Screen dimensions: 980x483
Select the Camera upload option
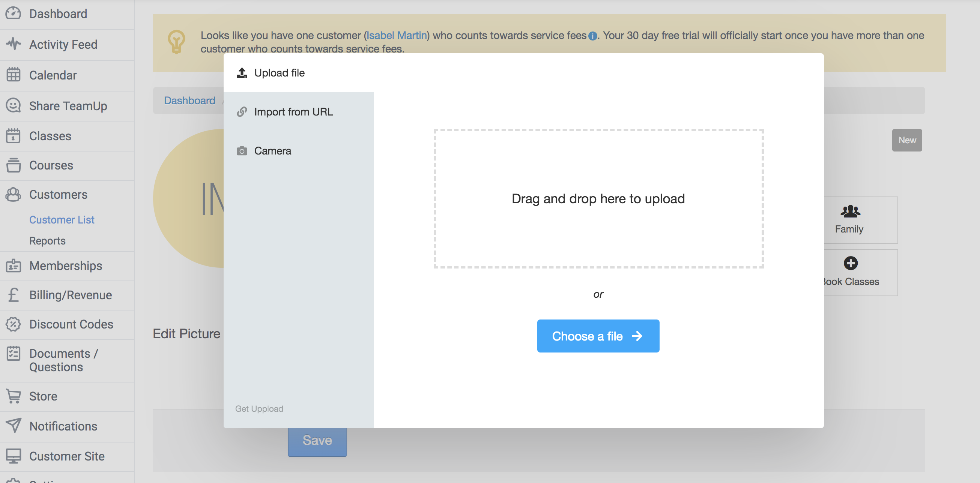point(272,151)
